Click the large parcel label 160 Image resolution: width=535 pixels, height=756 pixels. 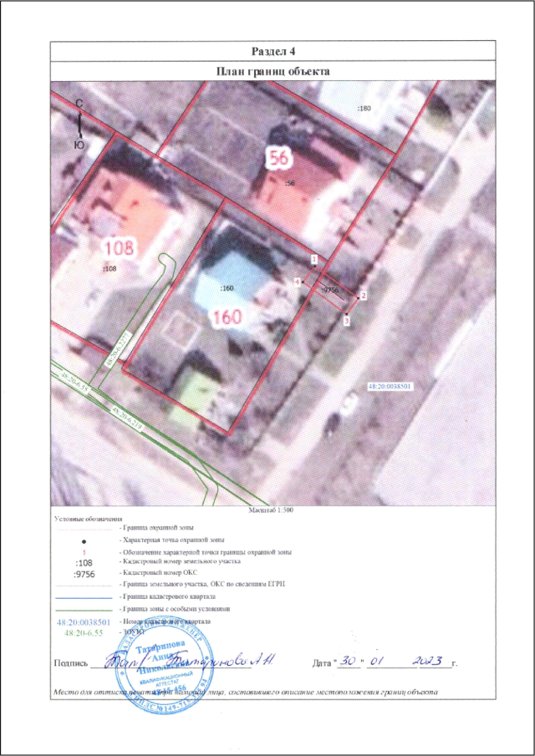226,318
